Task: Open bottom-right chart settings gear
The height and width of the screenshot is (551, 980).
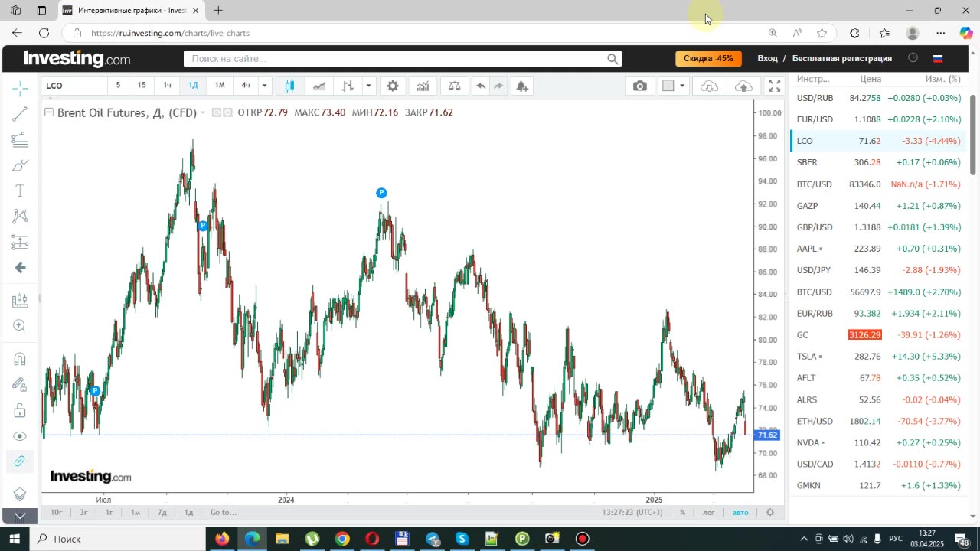Action: [770, 513]
